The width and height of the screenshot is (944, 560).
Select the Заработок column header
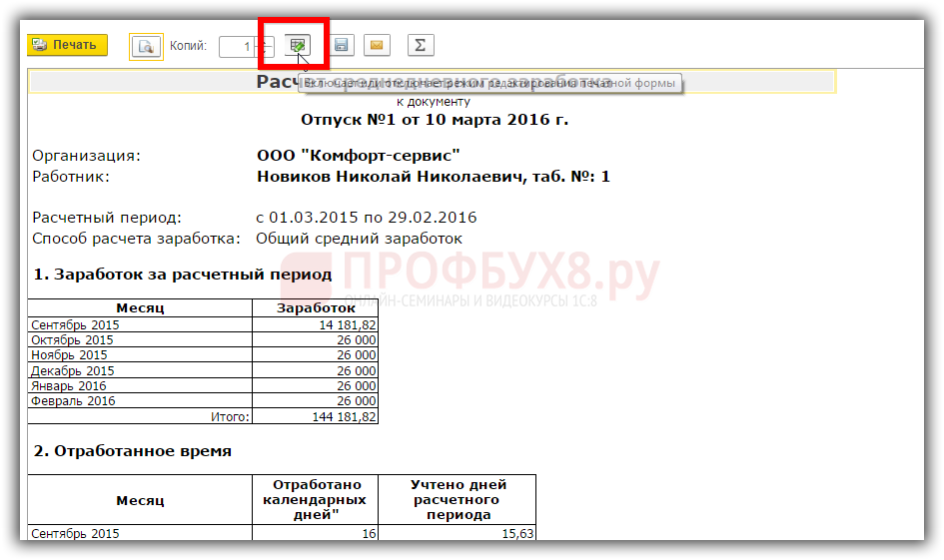[315, 308]
